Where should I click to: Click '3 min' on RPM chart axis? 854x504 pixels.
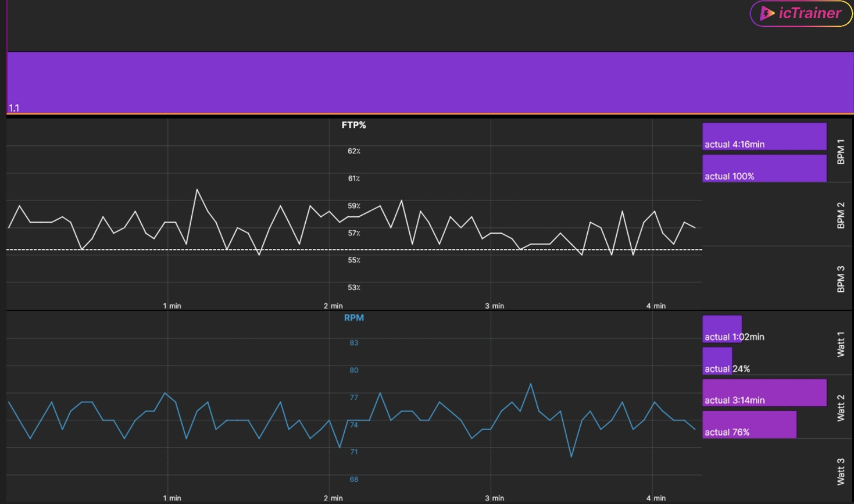(x=494, y=498)
